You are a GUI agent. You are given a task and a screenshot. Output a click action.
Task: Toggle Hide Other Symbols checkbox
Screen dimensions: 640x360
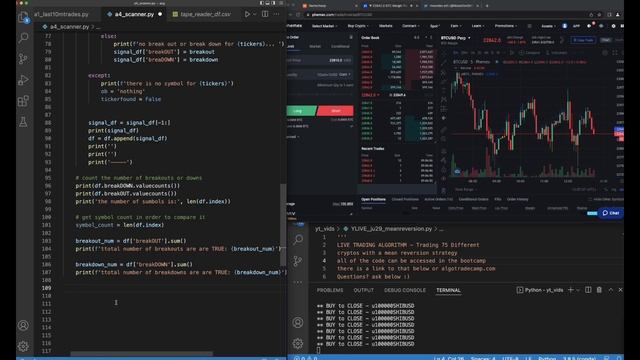590,199
